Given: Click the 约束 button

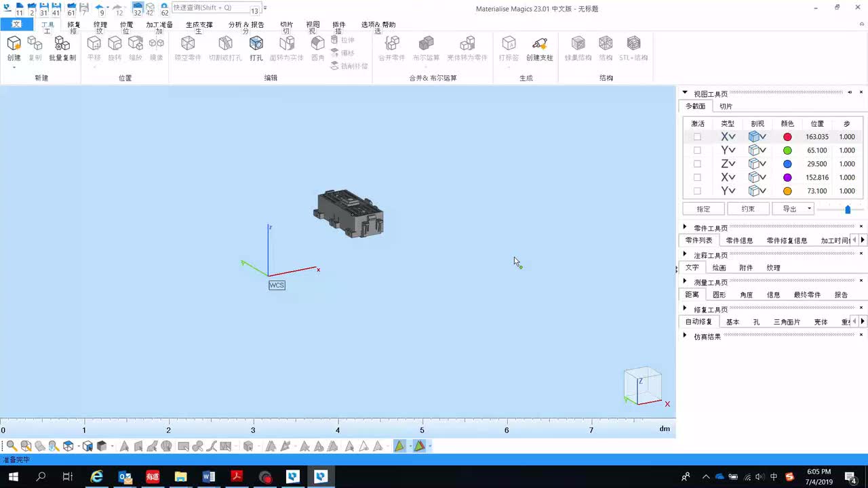Looking at the screenshot, I should pos(748,209).
